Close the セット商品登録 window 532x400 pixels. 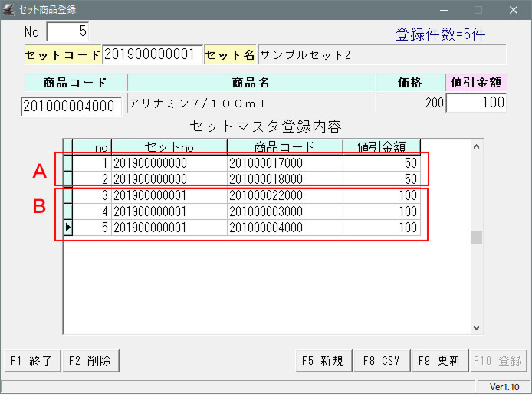point(514,10)
